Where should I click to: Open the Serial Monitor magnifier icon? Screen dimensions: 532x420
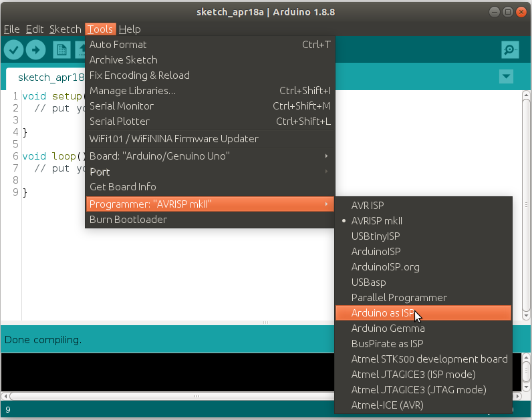[510, 50]
